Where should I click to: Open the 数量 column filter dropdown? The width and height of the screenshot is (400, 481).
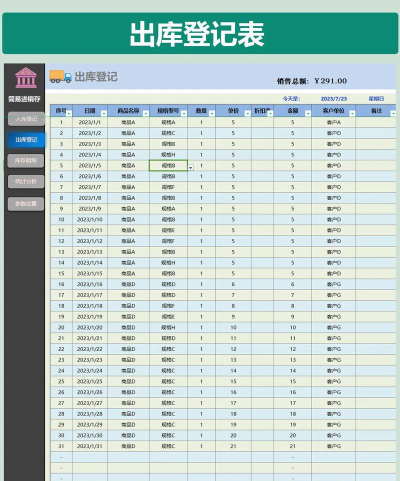pos(212,114)
